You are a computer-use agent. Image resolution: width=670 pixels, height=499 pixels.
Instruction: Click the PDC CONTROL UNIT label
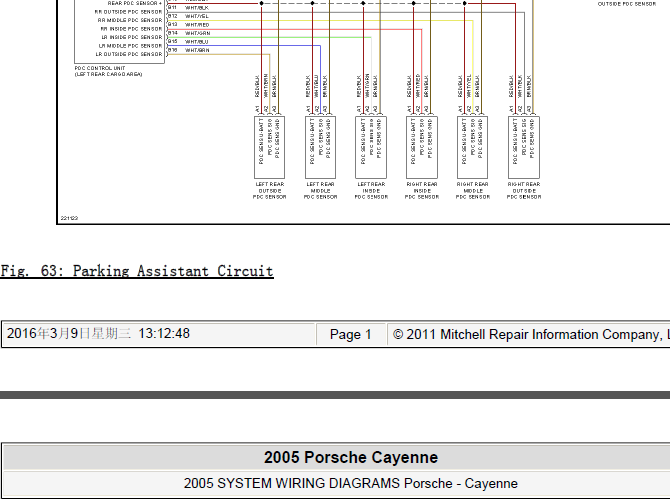(x=100, y=68)
